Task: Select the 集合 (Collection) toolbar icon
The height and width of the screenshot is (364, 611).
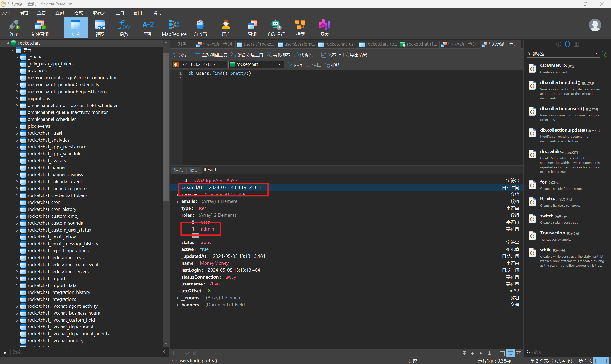Action: [76, 28]
